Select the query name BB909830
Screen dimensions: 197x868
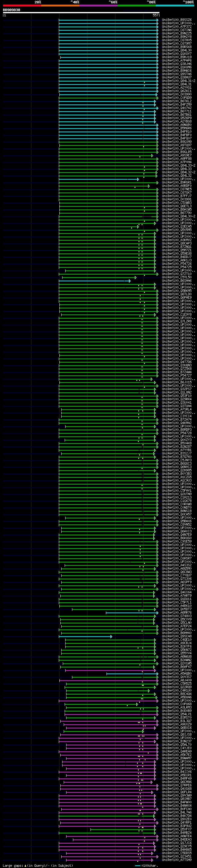tap(11, 10)
